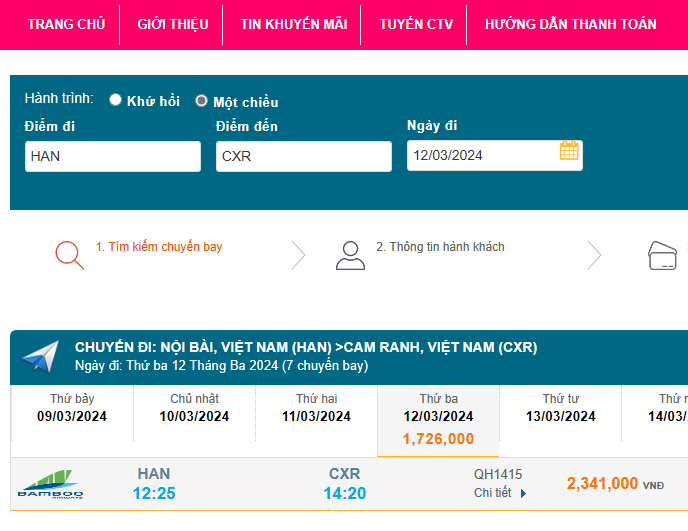The width and height of the screenshot is (688, 531).
Task: Click the paper plane flight icon
Action: coord(41,356)
